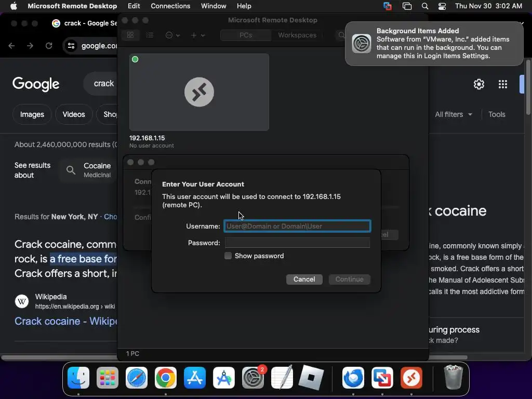Image resolution: width=532 pixels, height=399 pixels.
Task: Click the Google logo
Action: pos(36,84)
